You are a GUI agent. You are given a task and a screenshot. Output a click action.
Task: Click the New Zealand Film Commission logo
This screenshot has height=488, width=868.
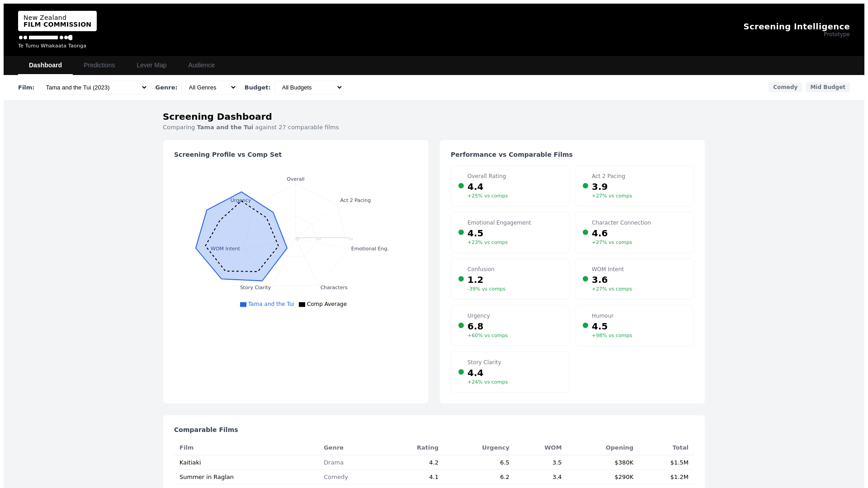tap(57, 21)
